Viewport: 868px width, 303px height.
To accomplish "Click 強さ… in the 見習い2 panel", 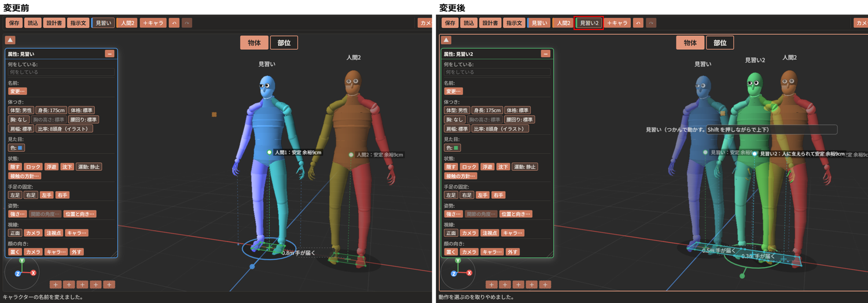I will click(453, 214).
